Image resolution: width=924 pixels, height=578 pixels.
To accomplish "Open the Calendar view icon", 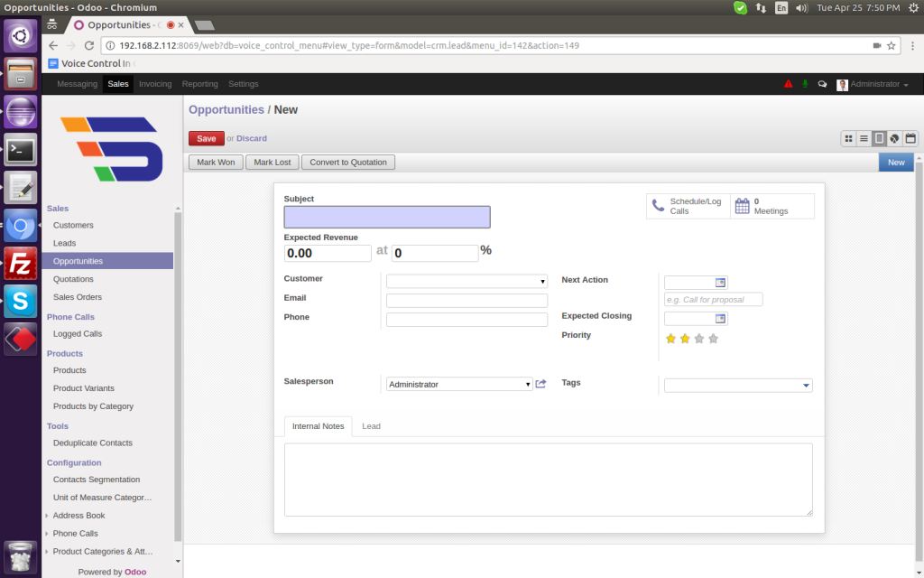I will click(x=910, y=138).
